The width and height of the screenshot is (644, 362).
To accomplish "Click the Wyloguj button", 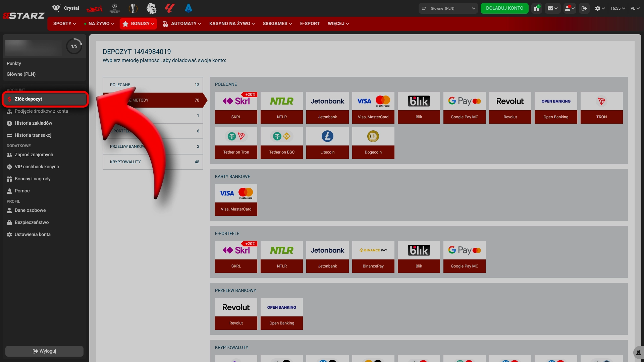I will coord(44,351).
